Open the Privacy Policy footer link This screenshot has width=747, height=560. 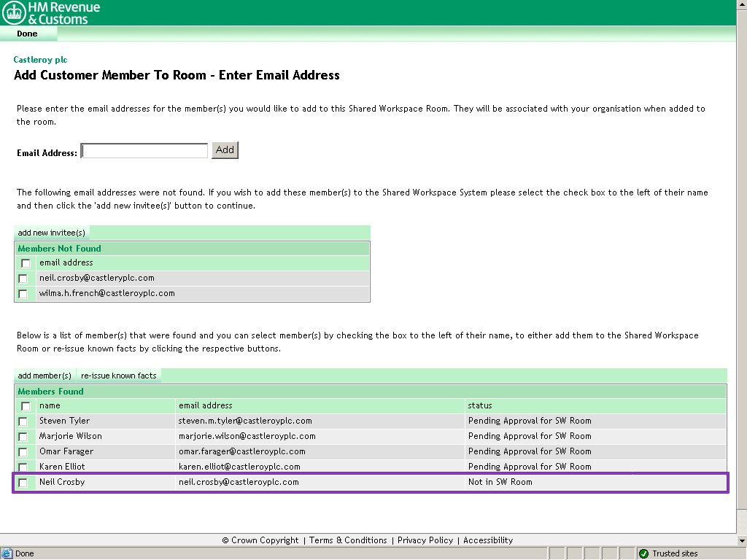[425, 540]
